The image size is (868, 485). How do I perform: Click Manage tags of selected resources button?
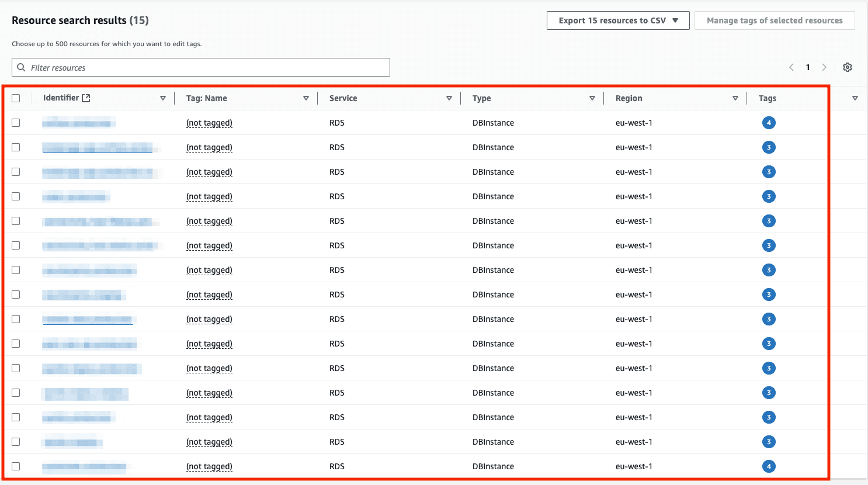775,20
